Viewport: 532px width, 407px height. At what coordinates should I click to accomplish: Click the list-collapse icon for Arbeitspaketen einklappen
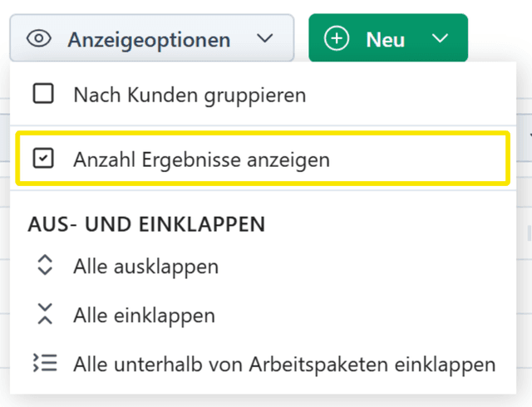tap(45, 364)
